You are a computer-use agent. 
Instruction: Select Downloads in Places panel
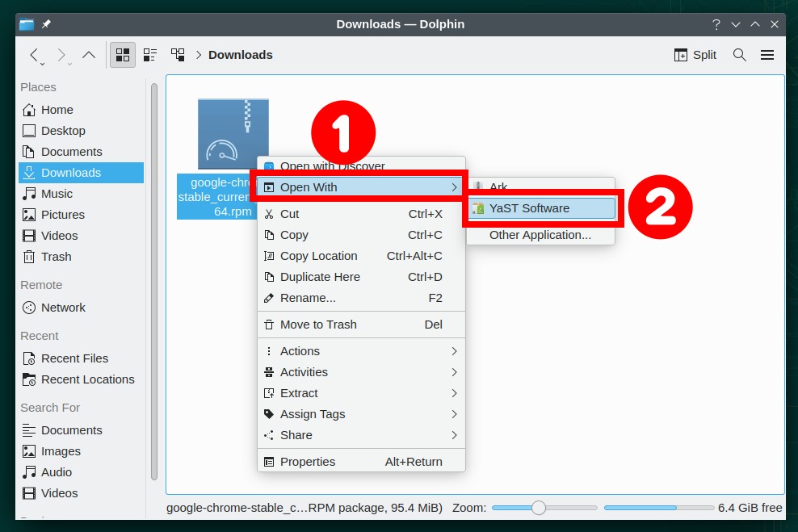(x=82, y=173)
